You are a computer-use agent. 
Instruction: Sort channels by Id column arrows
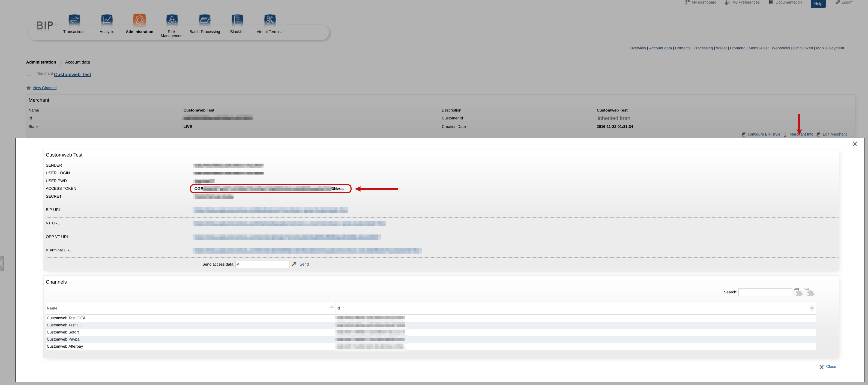(x=812, y=308)
